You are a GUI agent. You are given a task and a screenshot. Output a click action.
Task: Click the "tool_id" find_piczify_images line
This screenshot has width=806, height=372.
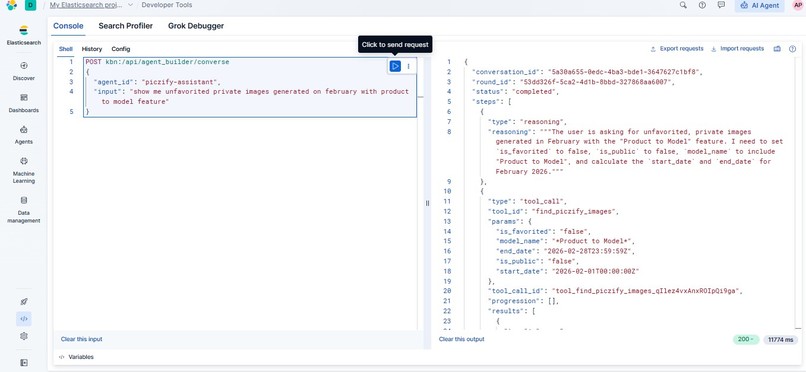coord(553,212)
